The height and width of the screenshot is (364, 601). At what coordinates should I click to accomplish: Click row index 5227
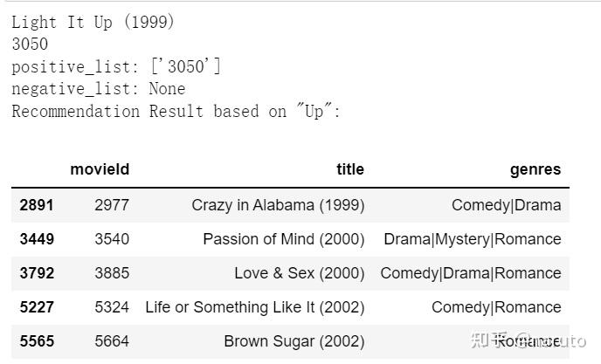click(37, 307)
